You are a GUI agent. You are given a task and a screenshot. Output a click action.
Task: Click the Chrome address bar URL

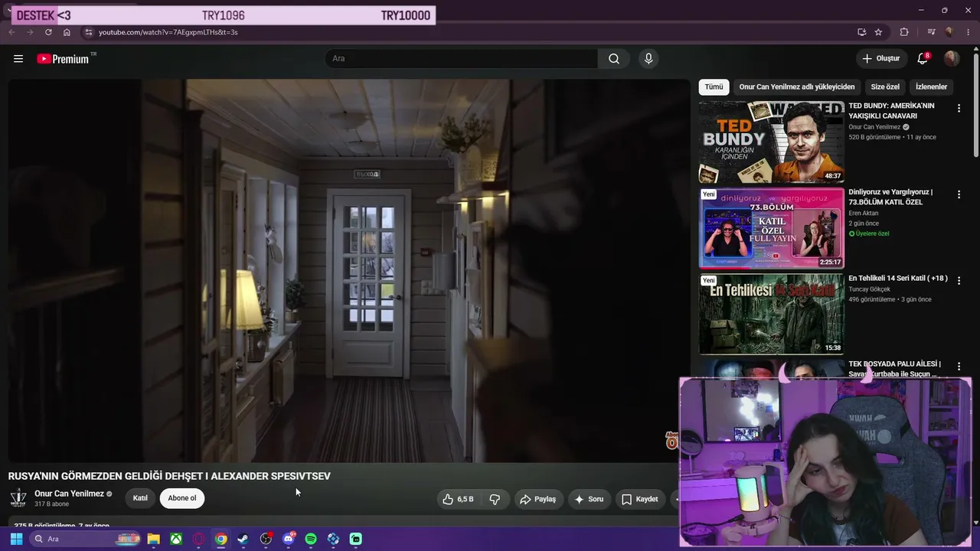tap(168, 32)
